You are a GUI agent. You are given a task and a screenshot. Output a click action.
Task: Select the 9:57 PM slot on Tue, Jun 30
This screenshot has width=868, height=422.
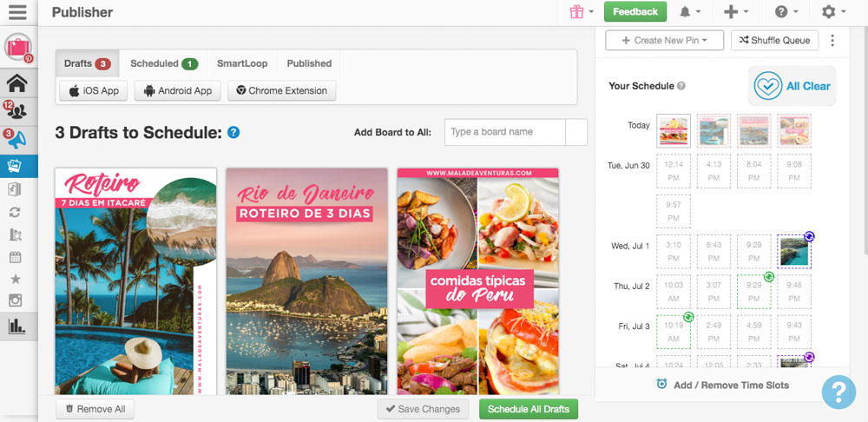[674, 211]
